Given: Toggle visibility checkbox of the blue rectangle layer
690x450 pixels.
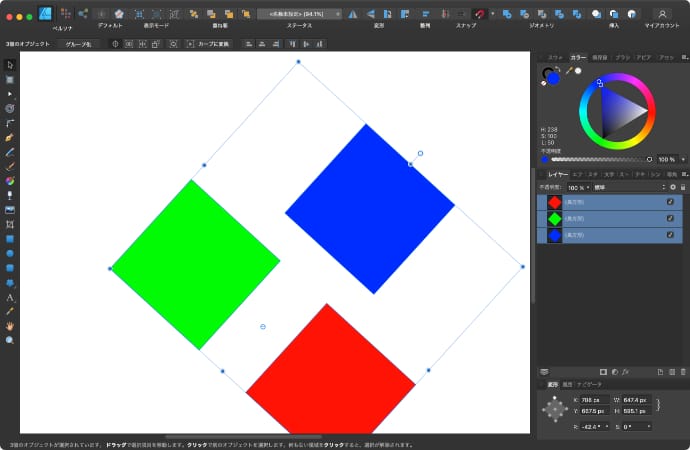Looking at the screenshot, I should click(x=670, y=234).
